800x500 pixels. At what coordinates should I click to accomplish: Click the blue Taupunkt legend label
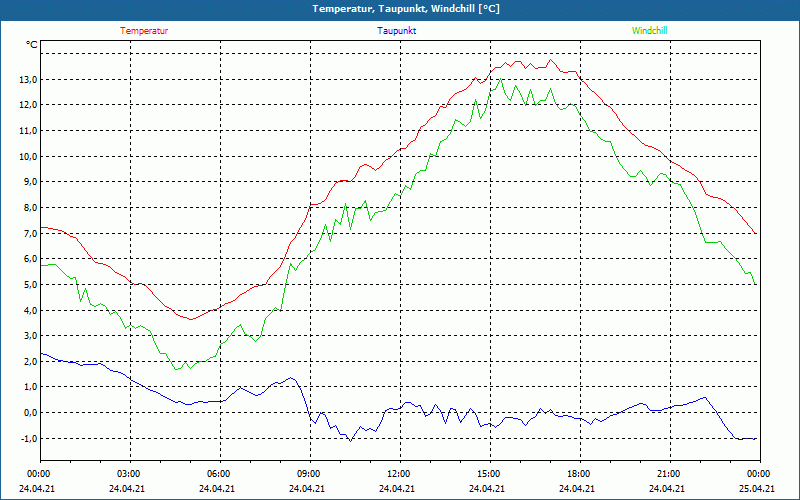(396, 31)
